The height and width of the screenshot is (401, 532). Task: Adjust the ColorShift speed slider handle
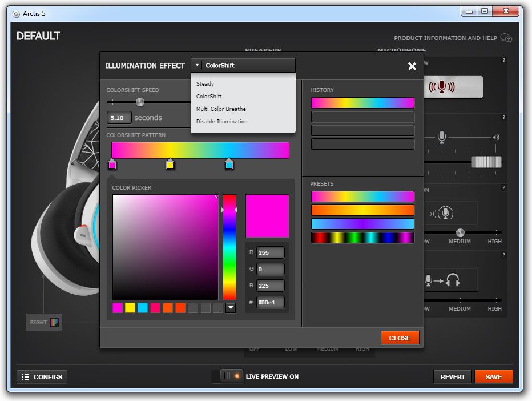pyautogui.click(x=140, y=102)
